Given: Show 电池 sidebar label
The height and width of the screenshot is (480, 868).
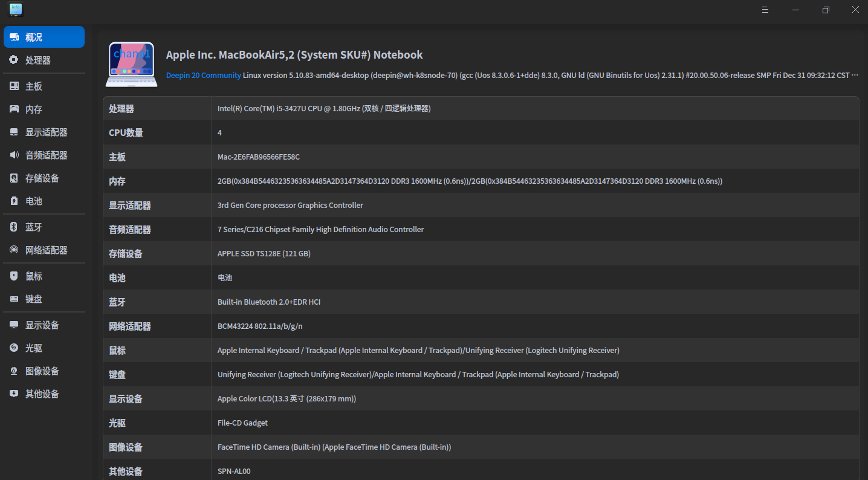Looking at the screenshot, I should point(34,201).
